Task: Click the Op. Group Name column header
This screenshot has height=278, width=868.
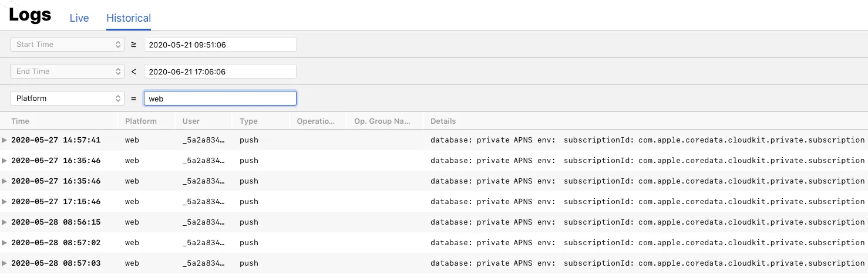Action: click(382, 121)
